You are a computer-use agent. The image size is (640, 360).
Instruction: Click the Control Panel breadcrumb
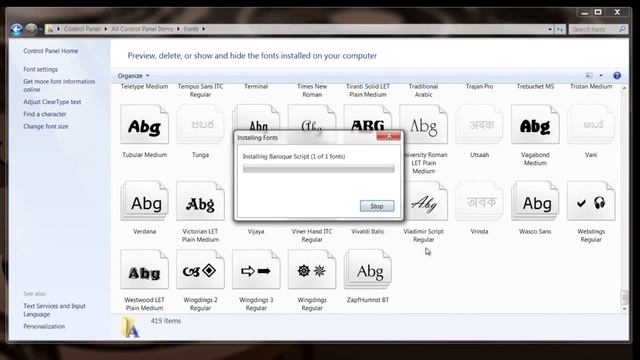pos(82,29)
